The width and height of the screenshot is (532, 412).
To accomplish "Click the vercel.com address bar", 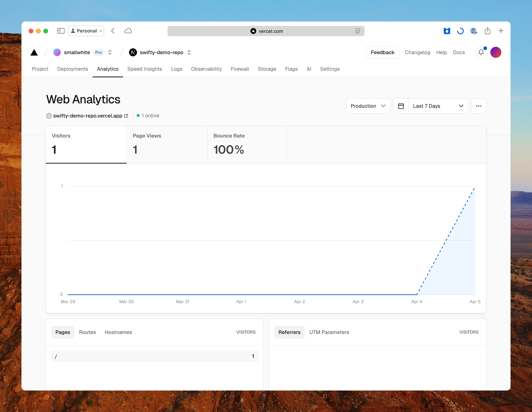I will point(266,31).
